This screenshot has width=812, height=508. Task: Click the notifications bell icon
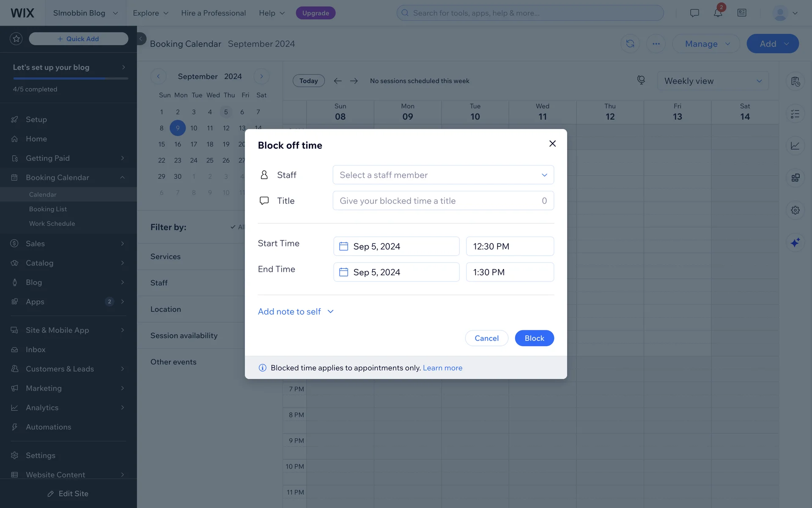click(718, 13)
